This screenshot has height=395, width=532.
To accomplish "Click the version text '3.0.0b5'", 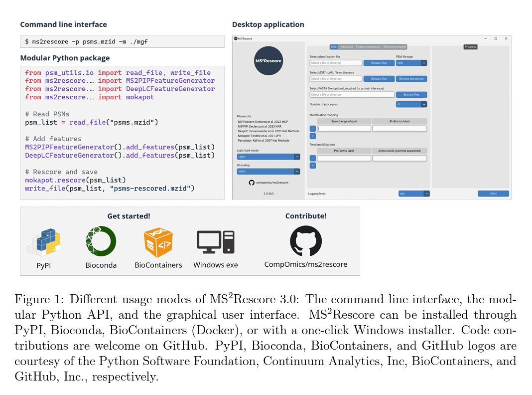I will 268,194.
